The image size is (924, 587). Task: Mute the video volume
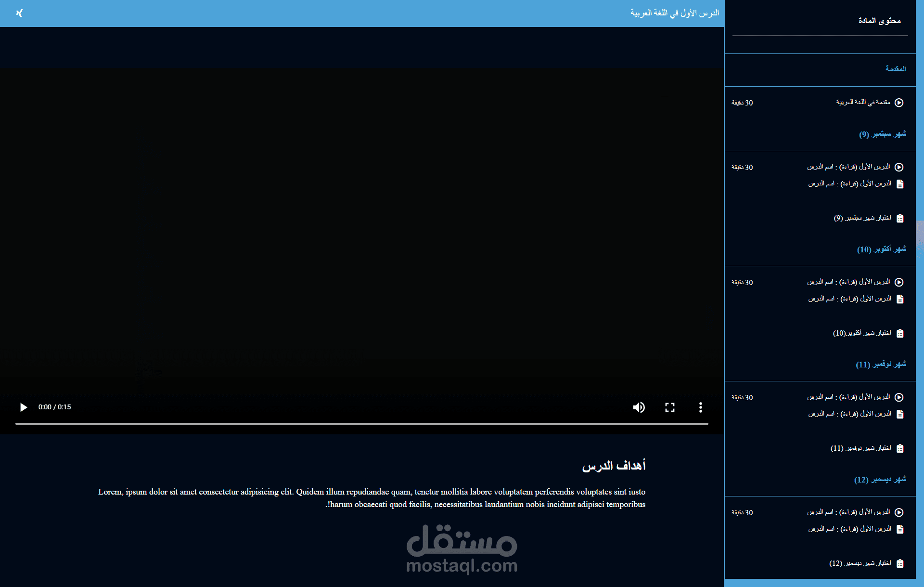point(639,407)
